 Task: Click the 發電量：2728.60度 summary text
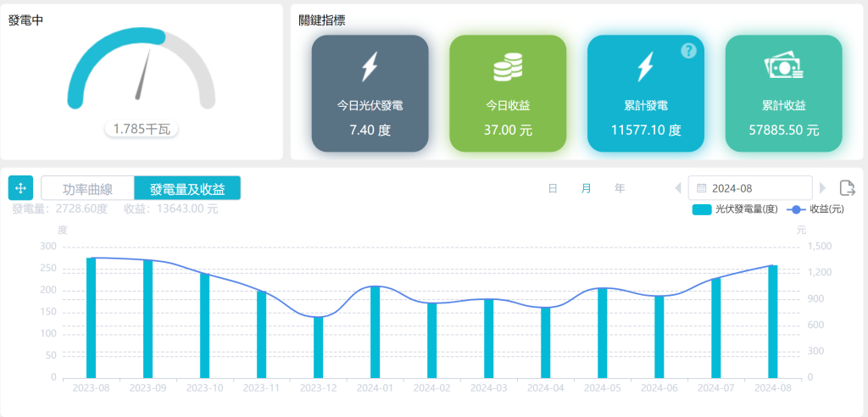[60, 208]
